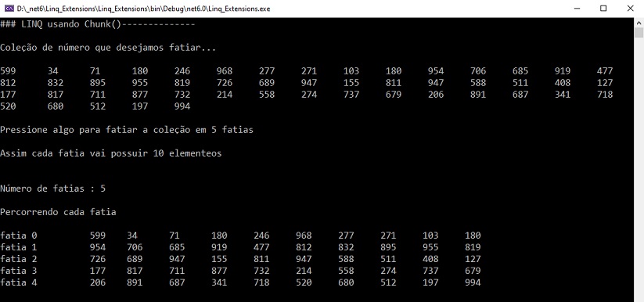Screen dimensions: 644x302
Task: Click the 'Percorrendo cada fatia' line
Action: 58,212
